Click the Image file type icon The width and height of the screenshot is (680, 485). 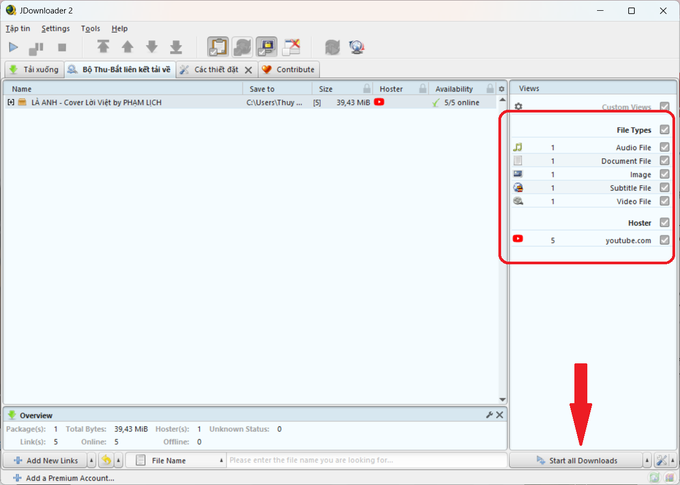coord(518,174)
